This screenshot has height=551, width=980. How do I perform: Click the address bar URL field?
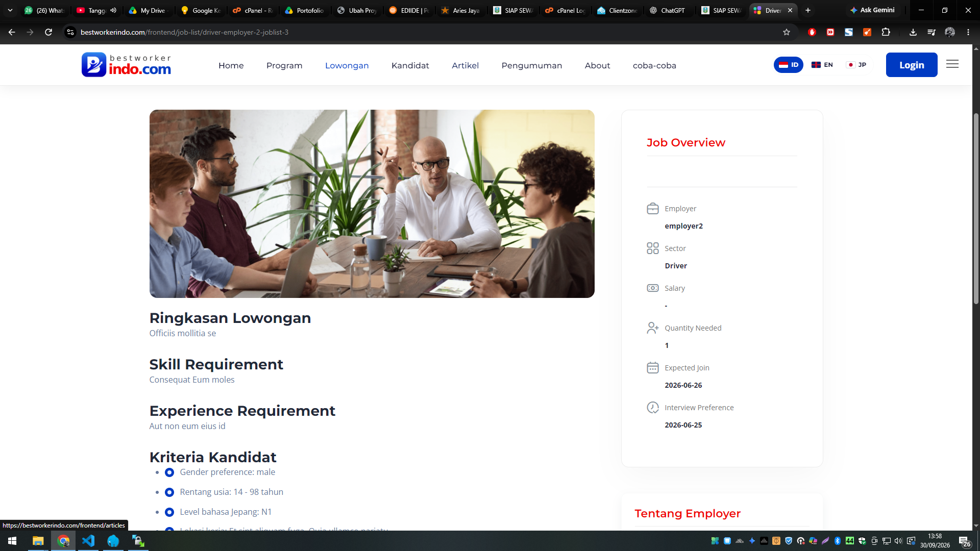pos(424,32)
